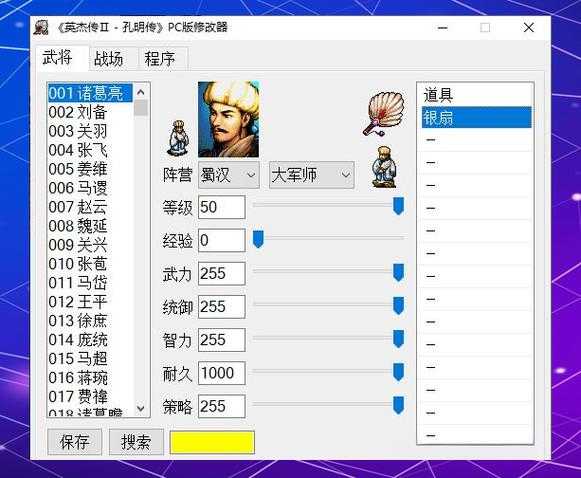Click the 策略 value field
The image size is (581, 478).
[222, 406]
